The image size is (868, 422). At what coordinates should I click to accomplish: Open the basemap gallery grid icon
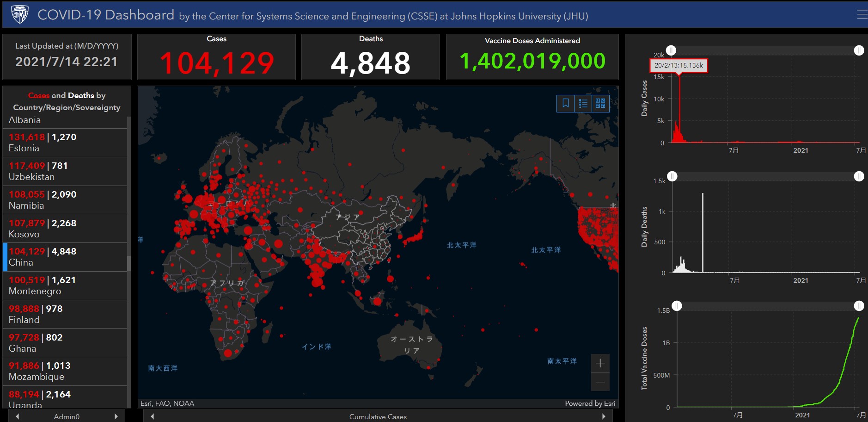tap(600, 103)
